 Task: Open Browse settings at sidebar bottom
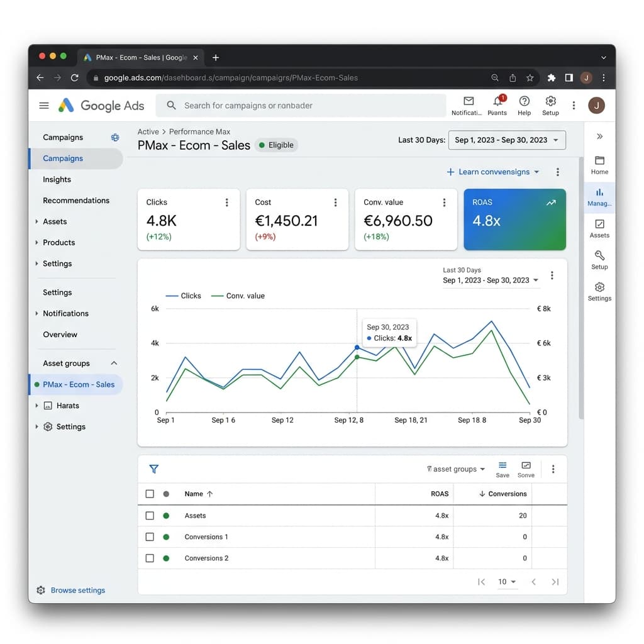pyautogui.click(x=77, y=590)
